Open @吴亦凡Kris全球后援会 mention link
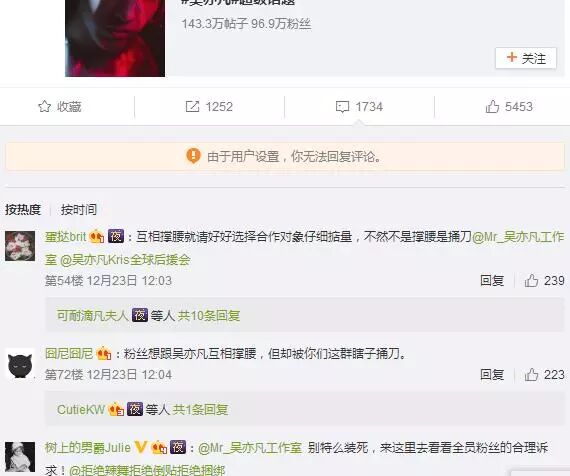The height and width of the screenshot is (476, 570). (125, 260)
